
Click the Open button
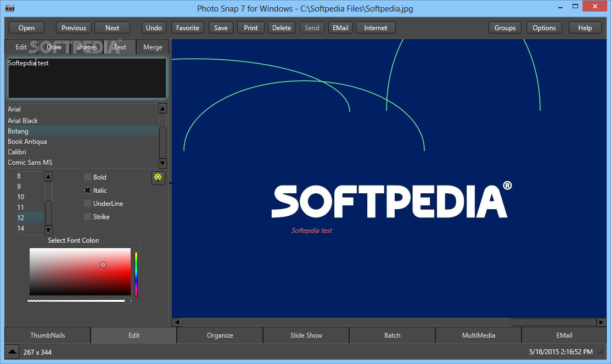[26, 27]
